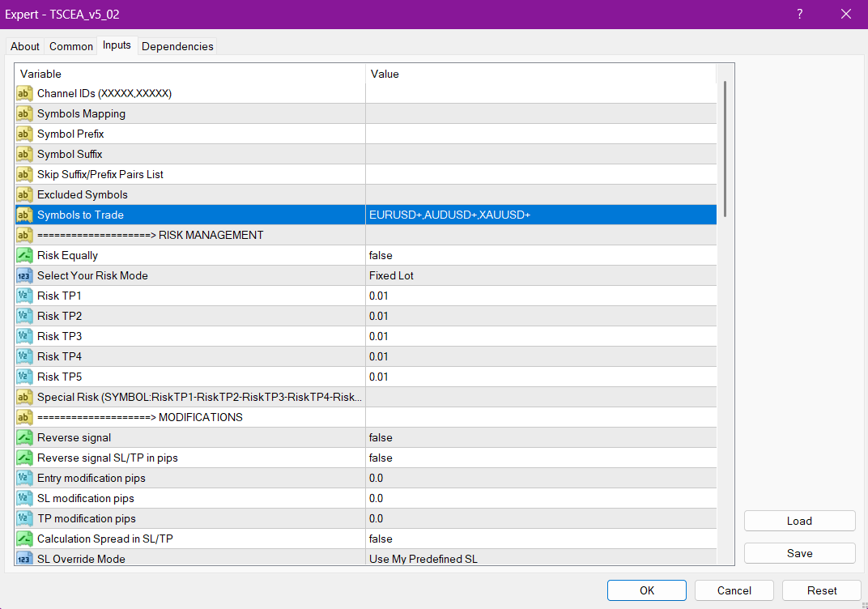Image resolution: width=868 pixels, height=609 pixels.
Task: Toggle the Reverse signal value
Action: point(541,438)
